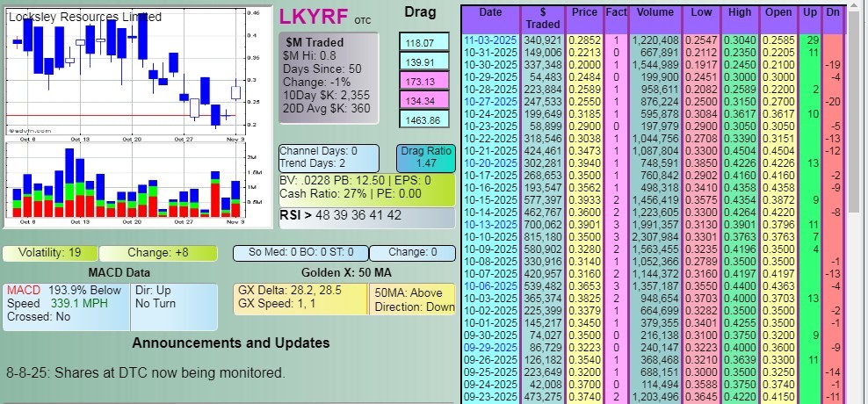Select the Date column header

pos(490,12)
